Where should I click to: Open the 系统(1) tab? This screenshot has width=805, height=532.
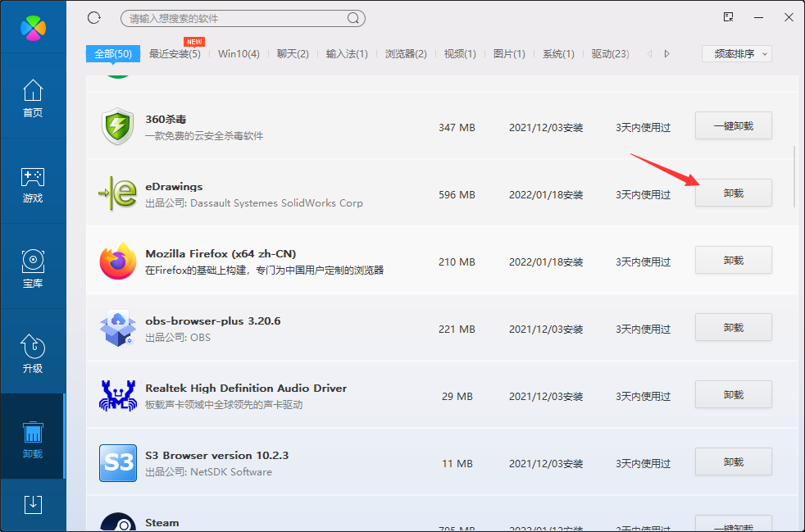(x=558, y=54)
